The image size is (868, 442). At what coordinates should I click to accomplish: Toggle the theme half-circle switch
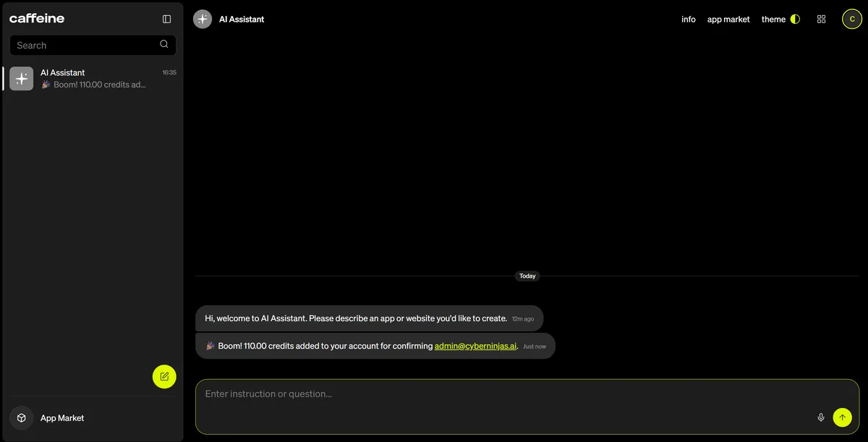pos(795,20)
